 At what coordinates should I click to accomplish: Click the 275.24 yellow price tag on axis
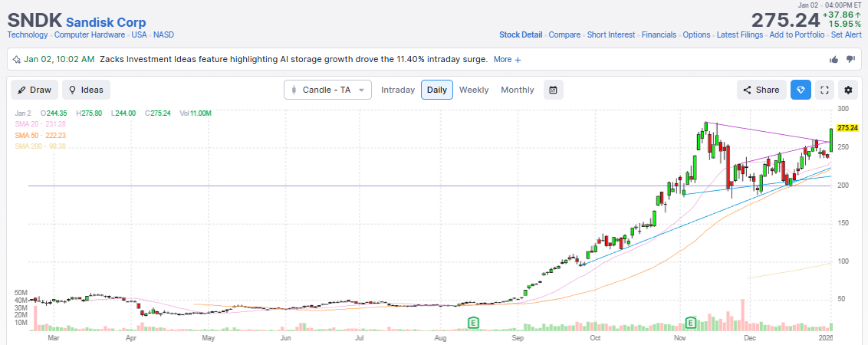[x=847, y=128]
